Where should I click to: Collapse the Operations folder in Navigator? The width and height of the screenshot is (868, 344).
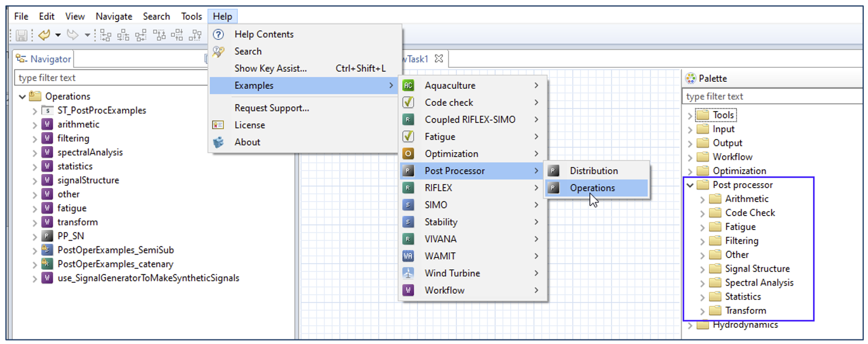pos(22,97)
